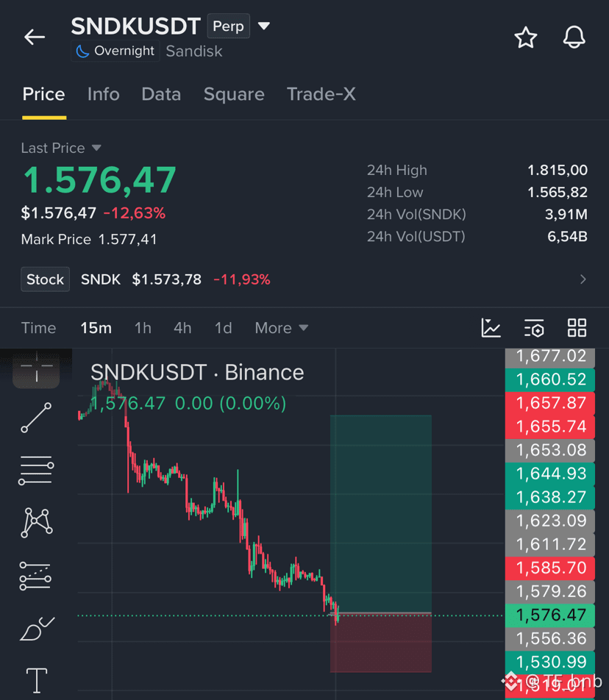Click the 1,556.36 gray price label
The image size is (609, 700).
pos(550,639)
